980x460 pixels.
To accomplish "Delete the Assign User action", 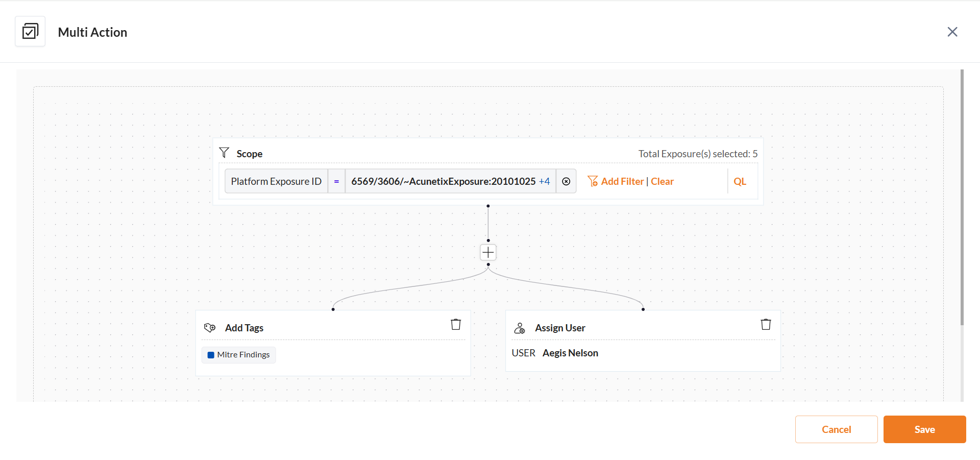I will 766,324.
